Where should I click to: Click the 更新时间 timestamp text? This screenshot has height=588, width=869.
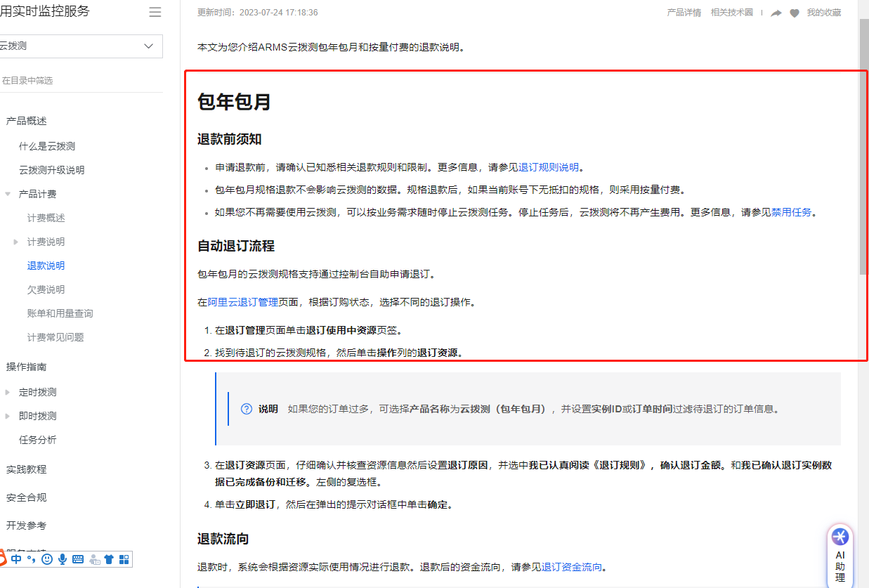click(x=258, y=13)
